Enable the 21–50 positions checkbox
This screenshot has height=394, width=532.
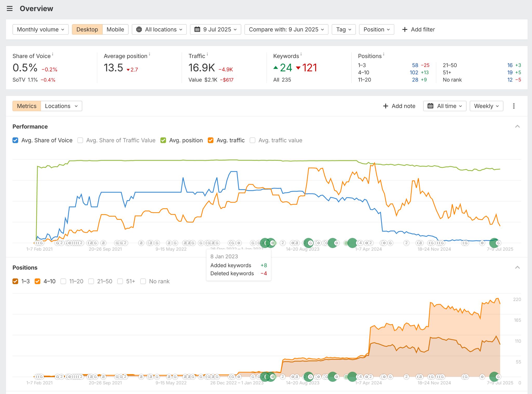click(91, 281)
